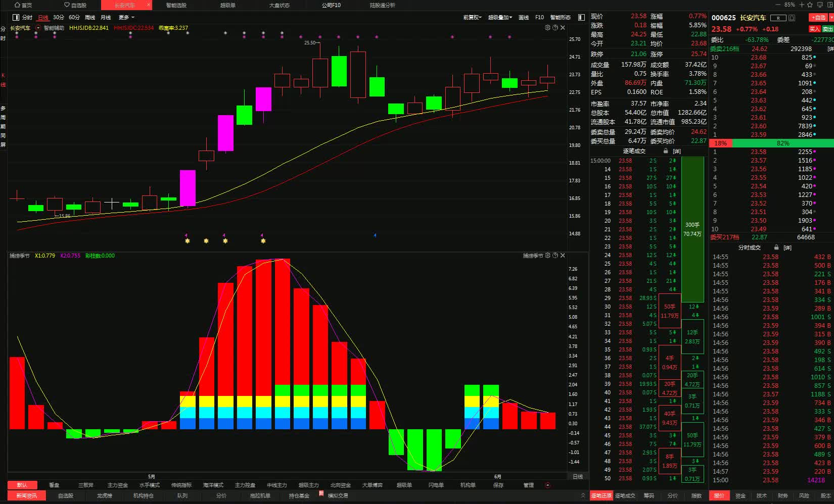
Task: Open the 前复权 adjustment dropdown
Action: [x=472, y=17]
